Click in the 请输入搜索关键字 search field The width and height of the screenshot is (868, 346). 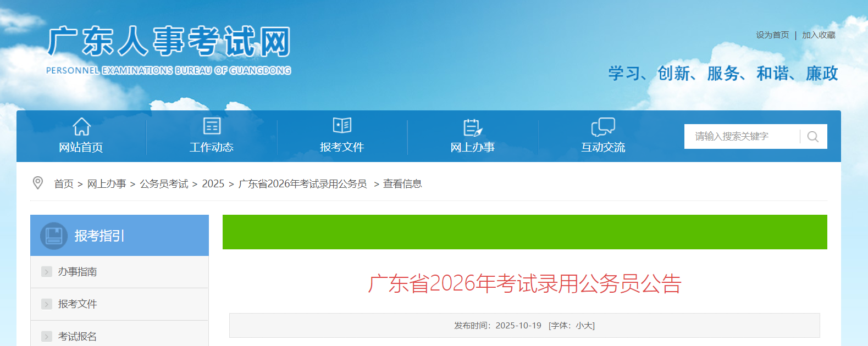tap(742, 136)
